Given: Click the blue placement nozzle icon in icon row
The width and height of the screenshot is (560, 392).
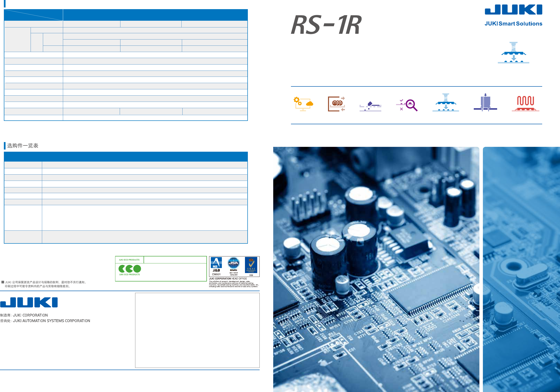Looking at the screenshot, I should click(x=446, y=103).
